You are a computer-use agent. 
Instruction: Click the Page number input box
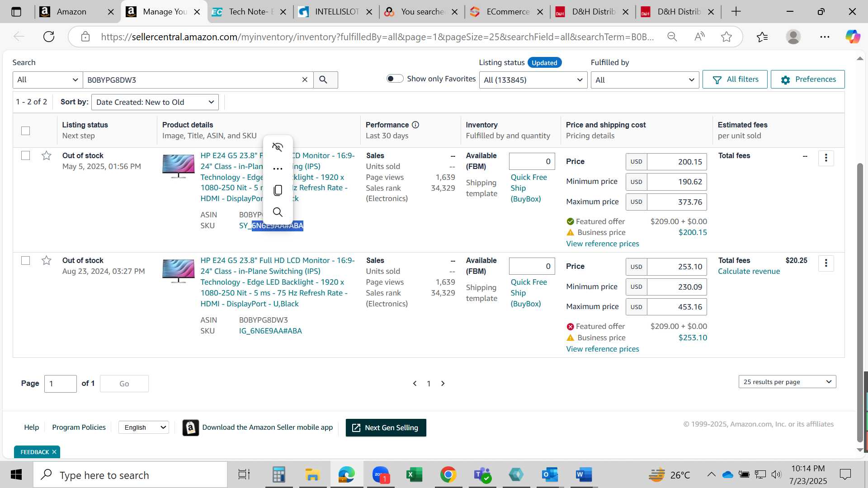coord(61,384)
